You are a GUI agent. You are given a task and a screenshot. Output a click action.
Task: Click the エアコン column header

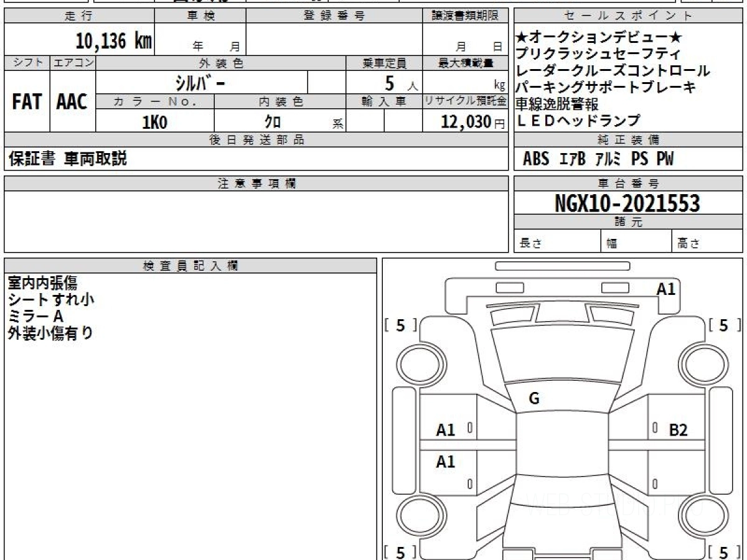tap(73, 63)
